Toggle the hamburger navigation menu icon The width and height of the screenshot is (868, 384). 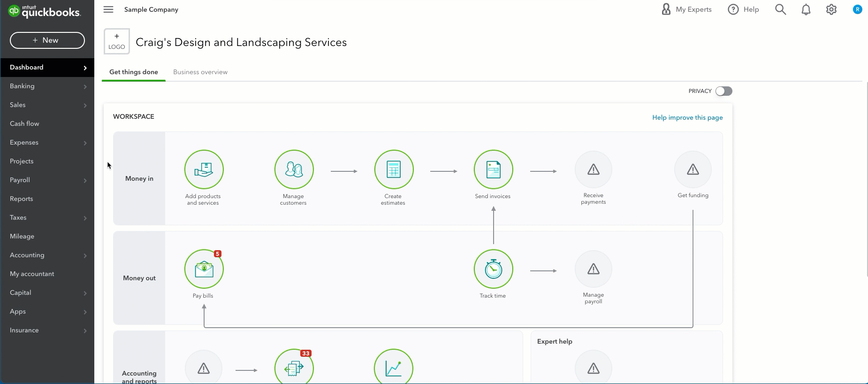tap(108, 9)
